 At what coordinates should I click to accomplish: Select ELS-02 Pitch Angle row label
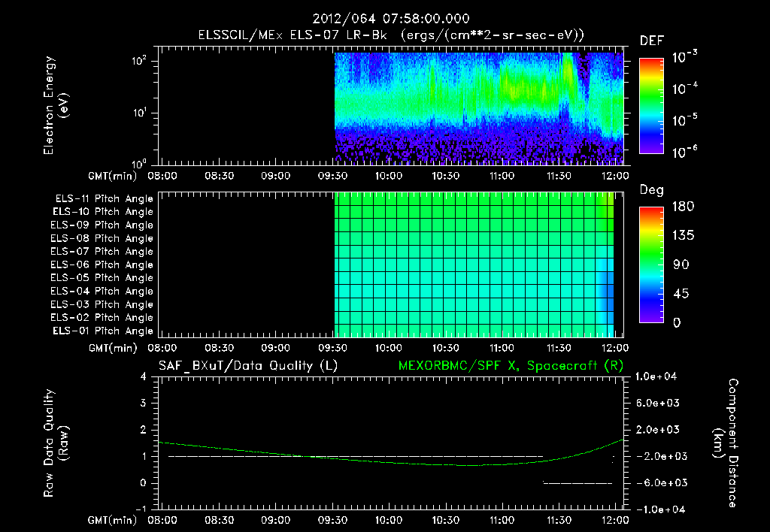point(102,318)
